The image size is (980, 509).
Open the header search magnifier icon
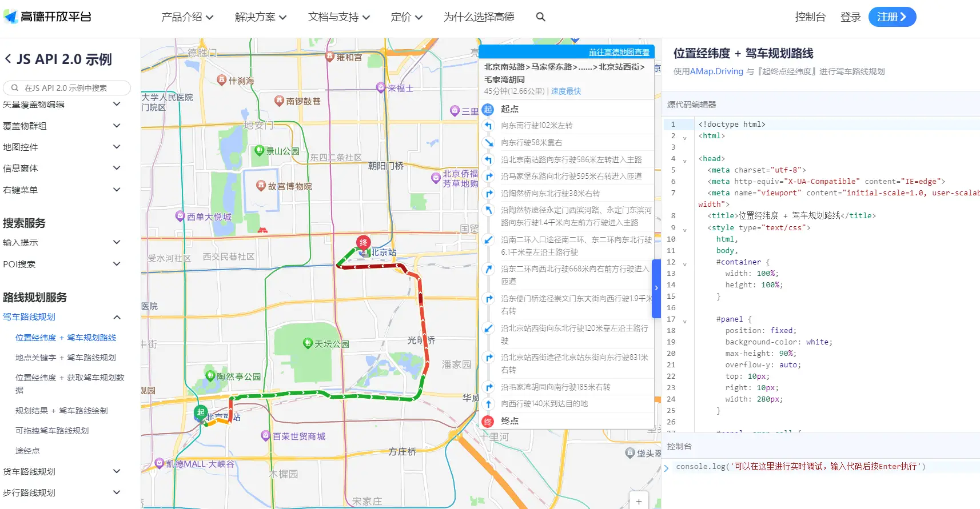(x=540, y=17)
